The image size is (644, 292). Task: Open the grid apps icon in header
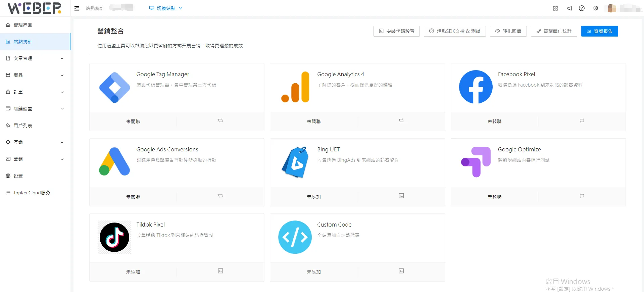tap(555, 8)
